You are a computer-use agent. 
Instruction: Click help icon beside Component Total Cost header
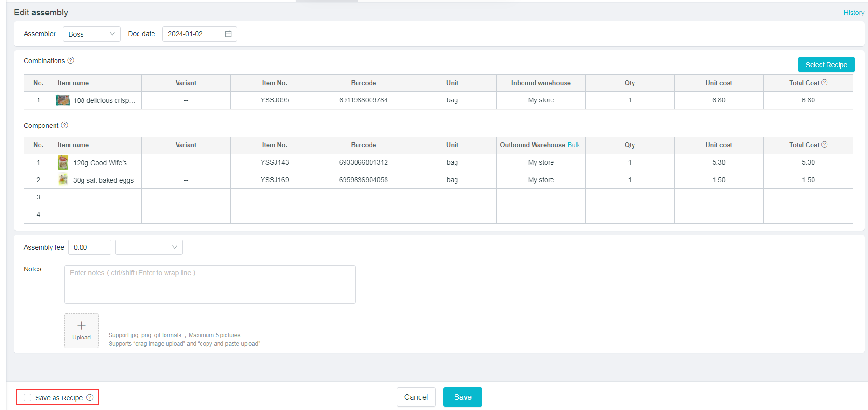click(825, 145)
